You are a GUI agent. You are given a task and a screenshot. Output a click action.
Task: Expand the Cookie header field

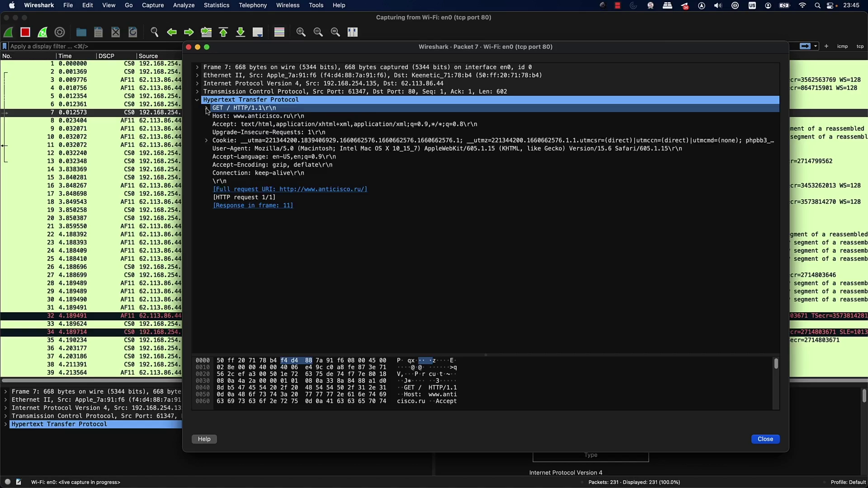(x=206, y=141)
